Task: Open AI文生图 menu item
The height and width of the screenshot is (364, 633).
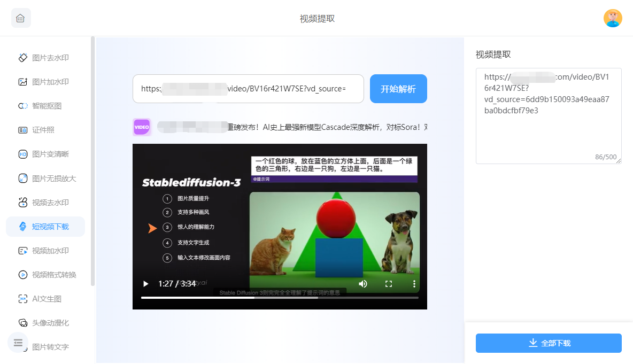Action: (x=45, y=299)
